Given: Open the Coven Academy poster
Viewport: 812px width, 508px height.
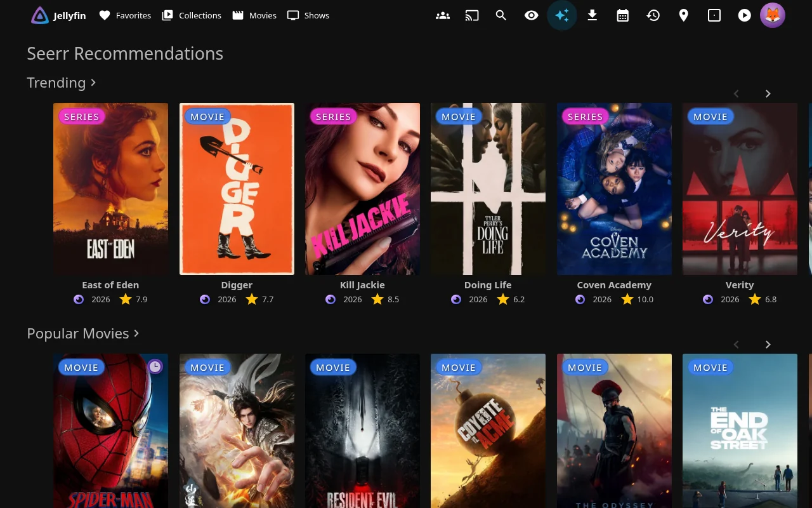Looking at the screenshot, I should pos(614,189).
